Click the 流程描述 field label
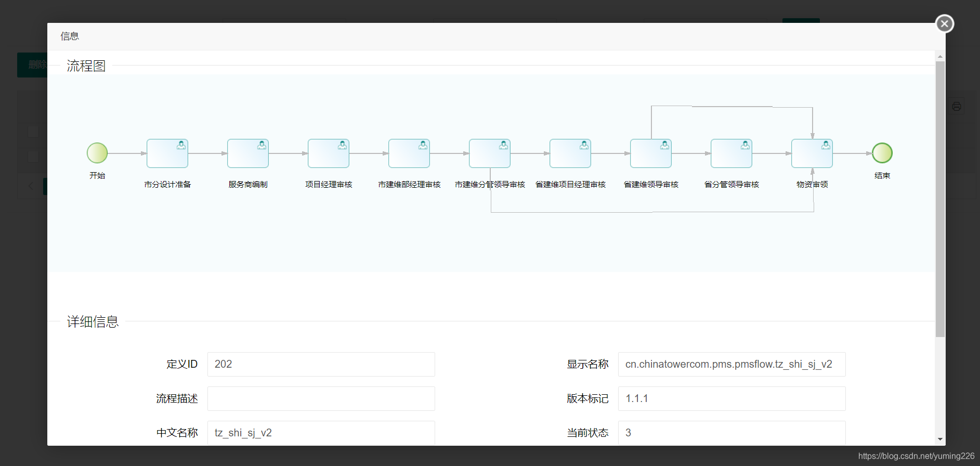Screen dimensions: 980x466 coord(177,398)
